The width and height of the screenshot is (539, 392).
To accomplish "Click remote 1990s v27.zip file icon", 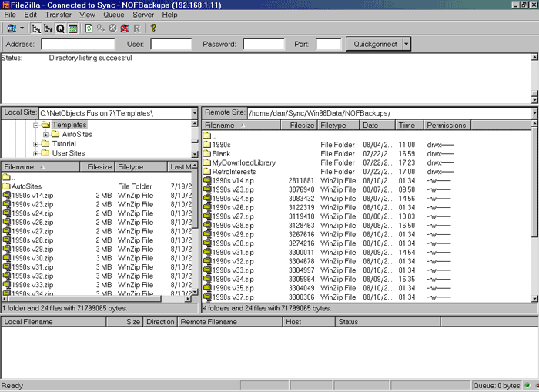I will [207, 216].
